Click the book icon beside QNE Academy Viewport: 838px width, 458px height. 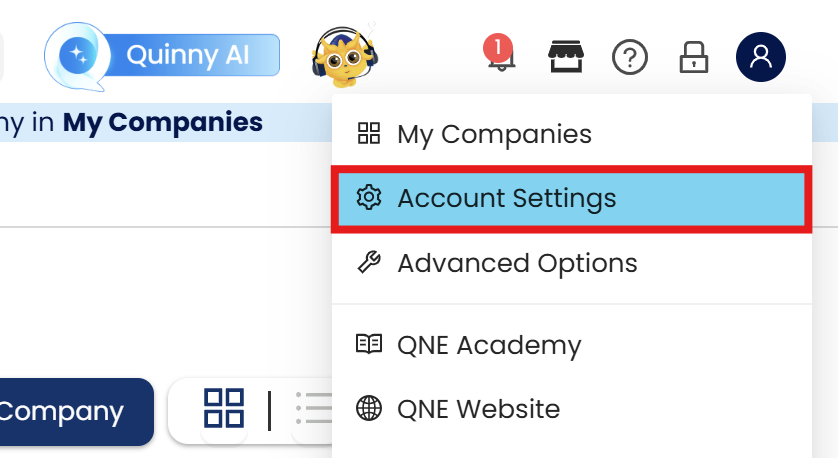click(369, 345)
